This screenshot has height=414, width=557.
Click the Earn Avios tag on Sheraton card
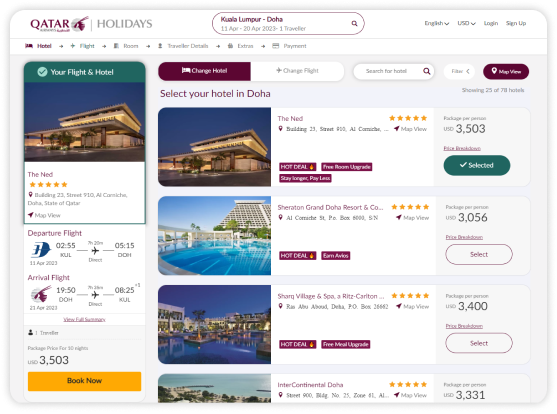[x=336, y=256]
